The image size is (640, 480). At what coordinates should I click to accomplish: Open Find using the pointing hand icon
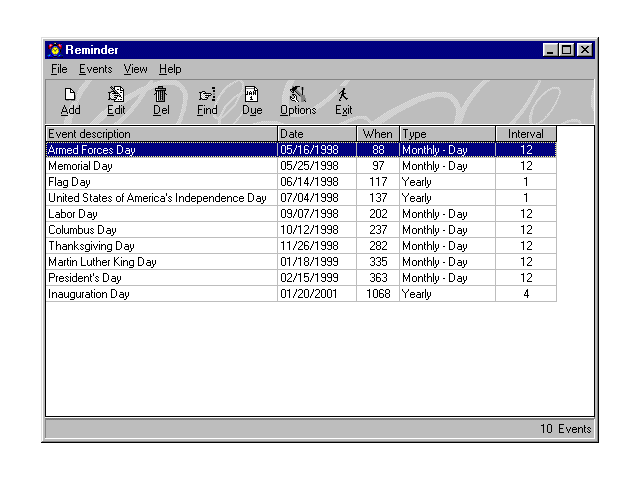point(207,95)
